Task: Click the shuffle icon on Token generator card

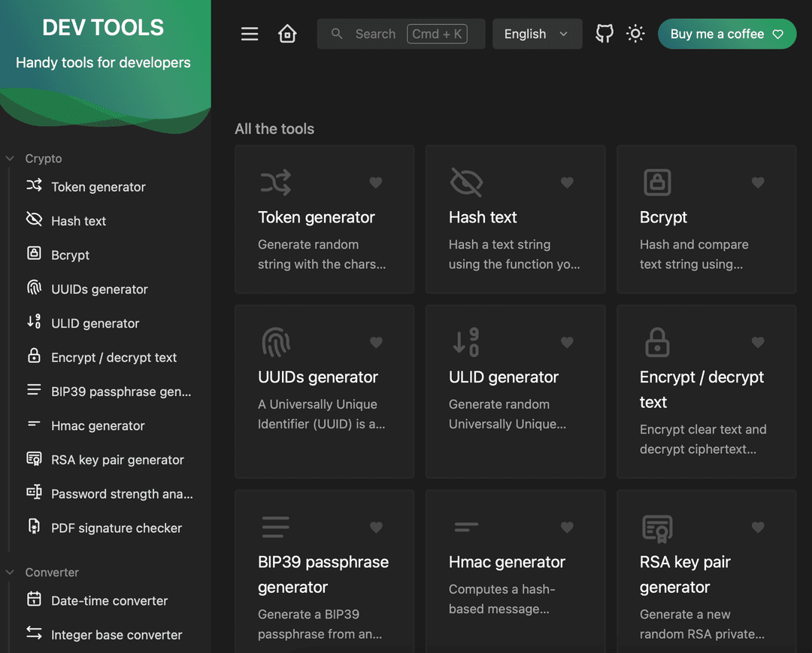Action: click(275, 182)
